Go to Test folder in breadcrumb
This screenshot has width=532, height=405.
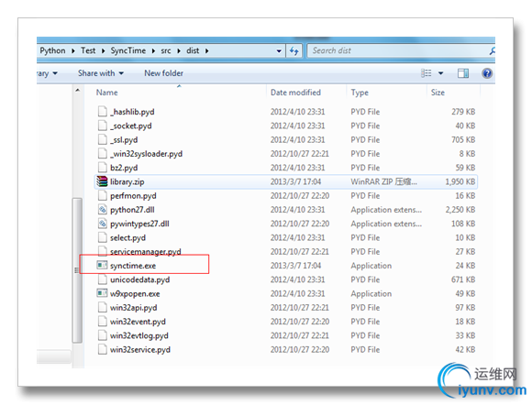click(88, 50)
